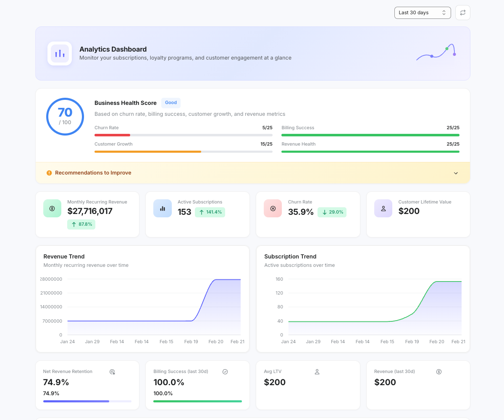Click the Subscription Trend chart title
This screenshot has width=504, height=420.
(290, 256)
